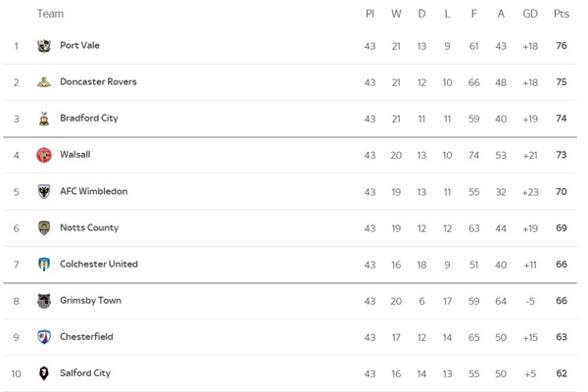Open the Salford City team link
The height and width of the screenshot is (392, 588).
[x=85, y=373]
